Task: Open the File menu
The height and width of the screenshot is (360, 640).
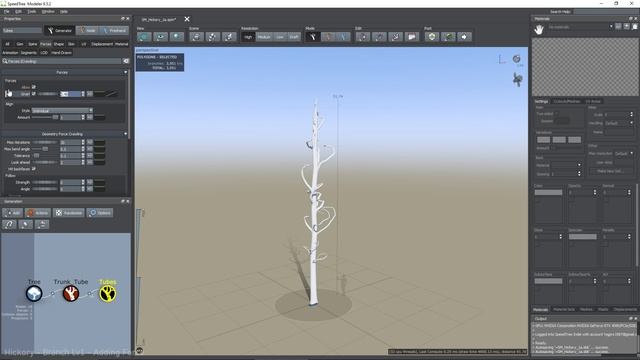Action: pyautogui.click(x=7, y=11)
